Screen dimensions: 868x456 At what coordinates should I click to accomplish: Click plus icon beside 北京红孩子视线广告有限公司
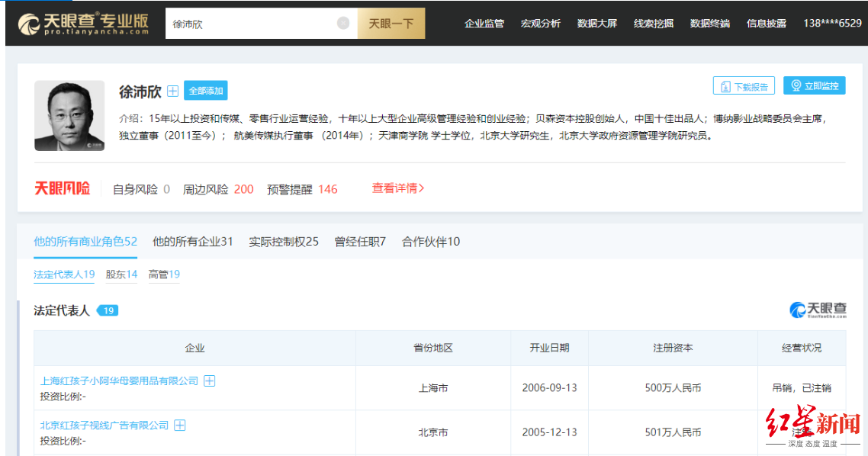click(180, 425)
